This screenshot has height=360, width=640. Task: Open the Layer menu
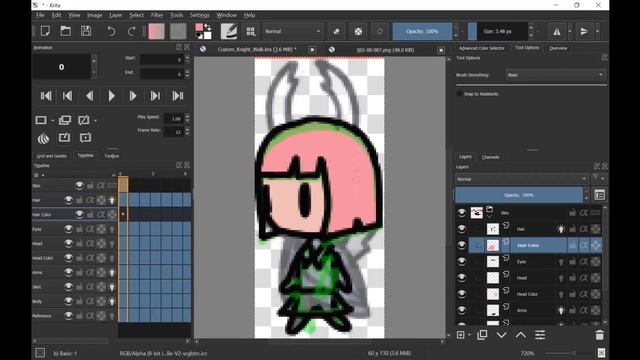click(116, 15)
